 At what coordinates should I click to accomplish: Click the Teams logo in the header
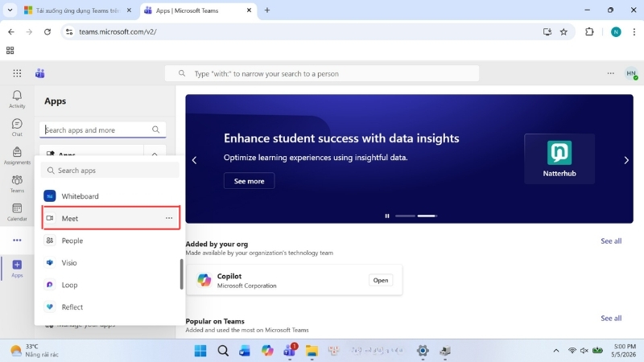39,73
